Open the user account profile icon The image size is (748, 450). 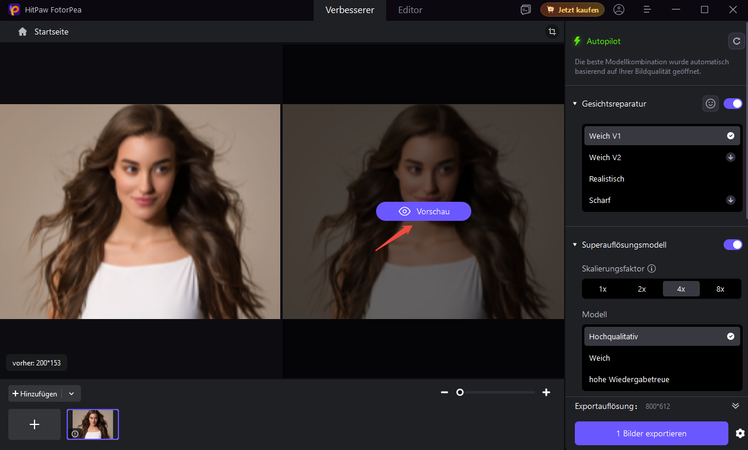[619, 10]
